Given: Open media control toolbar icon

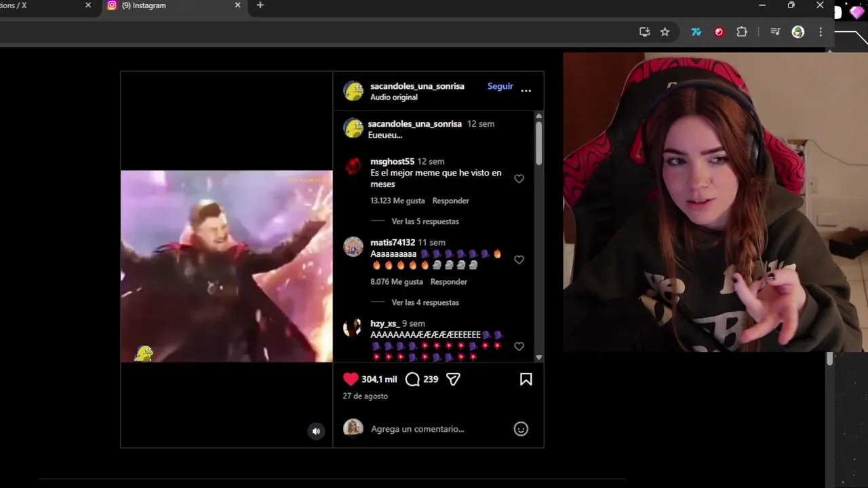Looking at the screenshot, I should pyautogui.click(x=775, y=32).
